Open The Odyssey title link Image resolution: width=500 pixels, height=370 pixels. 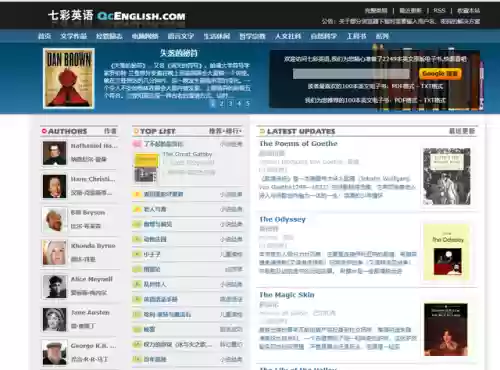click(282, 219)
